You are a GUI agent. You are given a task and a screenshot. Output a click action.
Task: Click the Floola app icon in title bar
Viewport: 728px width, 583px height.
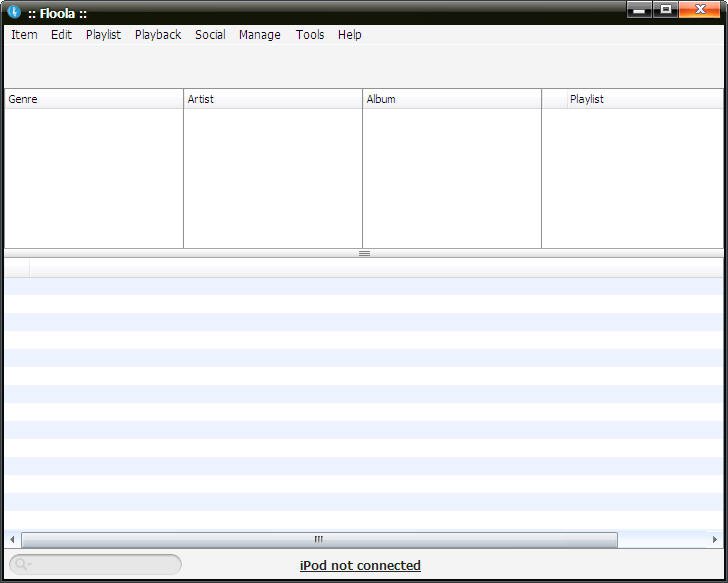(14, 12)
